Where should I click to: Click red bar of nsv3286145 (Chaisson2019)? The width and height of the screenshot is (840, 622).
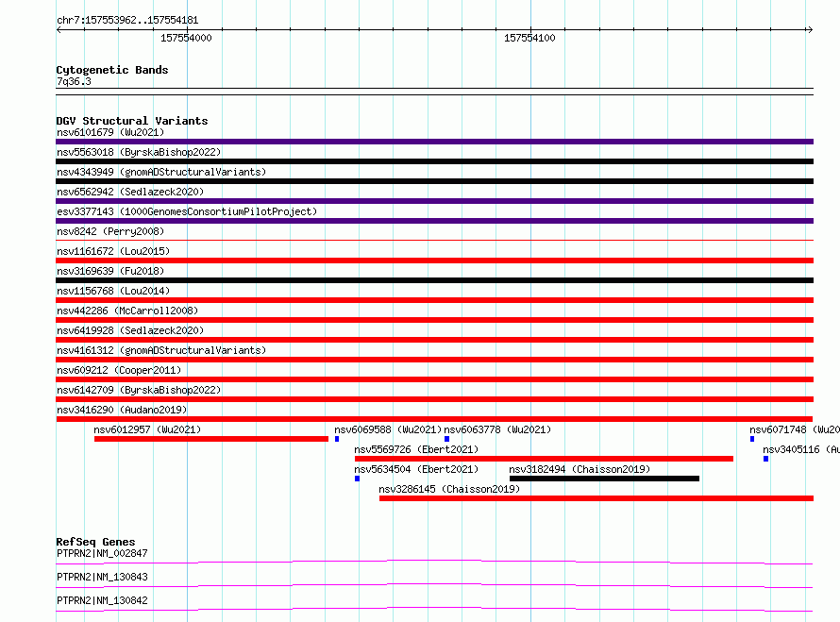(596, 498)
